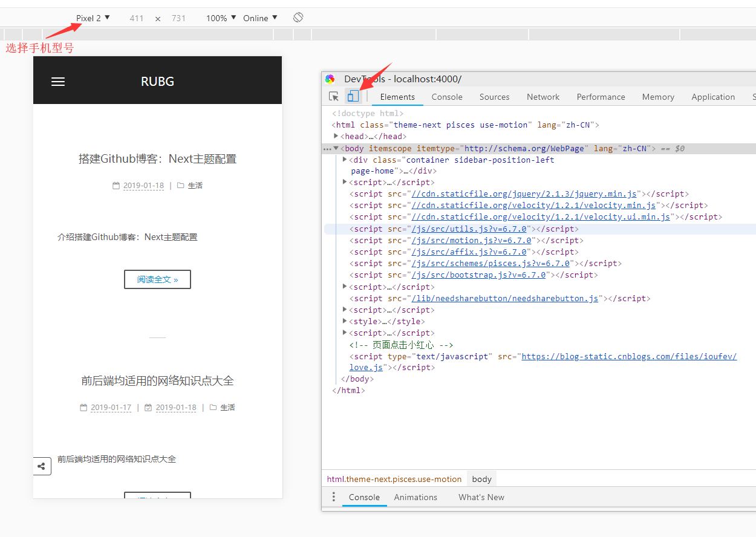Click the date 2019-01-17 on second post

(111, 408)
